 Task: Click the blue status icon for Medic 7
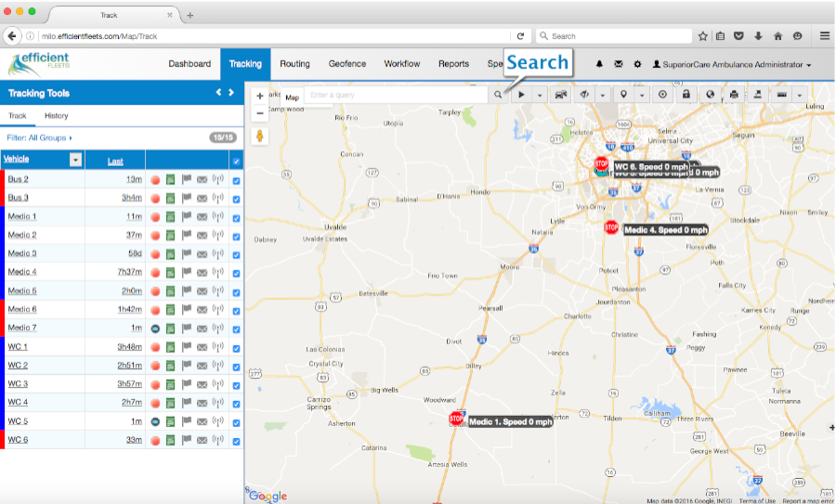pyautogui.click(x=155, y=329)
